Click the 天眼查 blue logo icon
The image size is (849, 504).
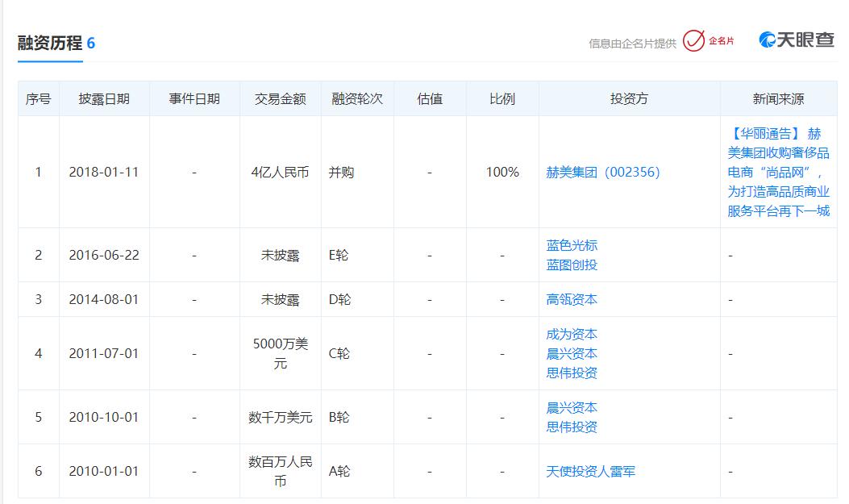pos(766,38)
